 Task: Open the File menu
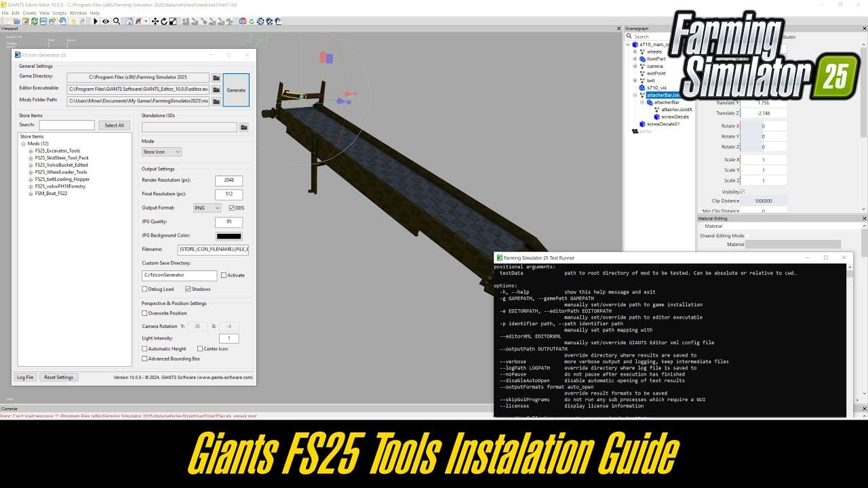pyautogui.click(x=5, y=13)
